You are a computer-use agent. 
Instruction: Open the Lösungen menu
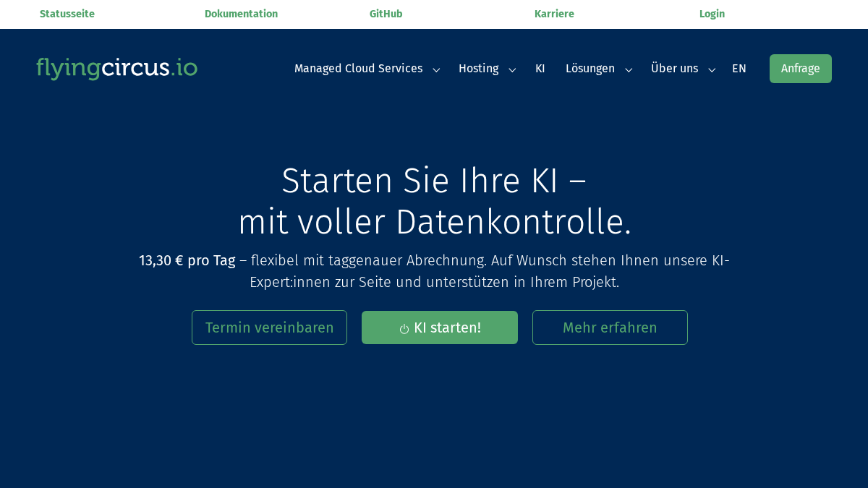click(590, 69)
